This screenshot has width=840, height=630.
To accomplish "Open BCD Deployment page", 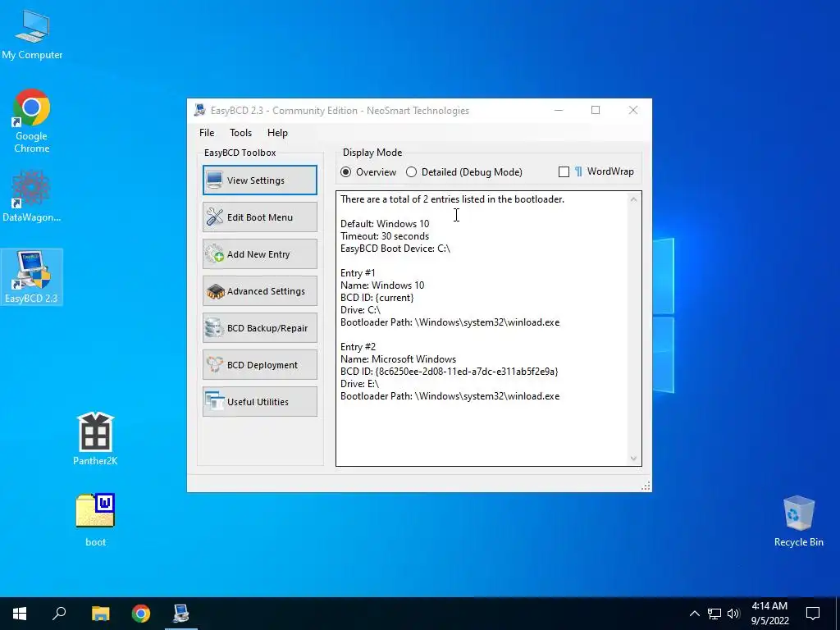I will [x=260, y=365].
